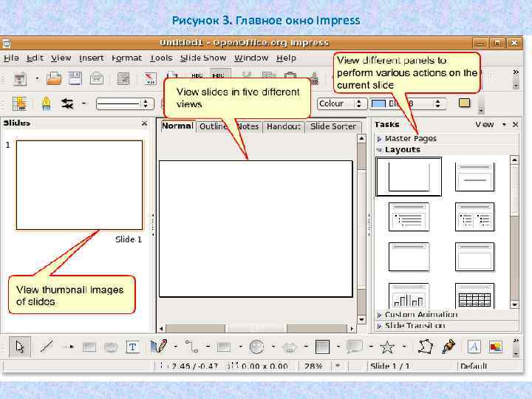Screen dimensions: 532x399
Task: Click the blue fill colour swatch
Action: point(378,104)
